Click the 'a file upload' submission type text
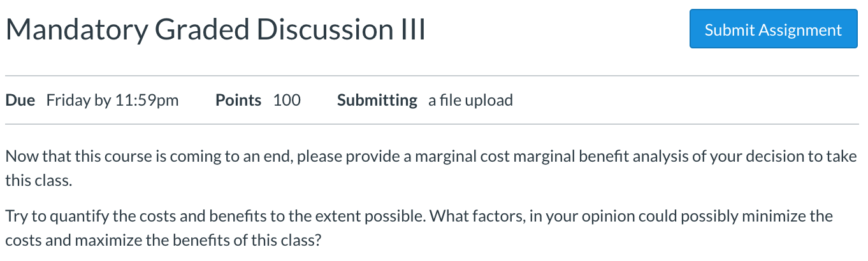 [470, 100]
